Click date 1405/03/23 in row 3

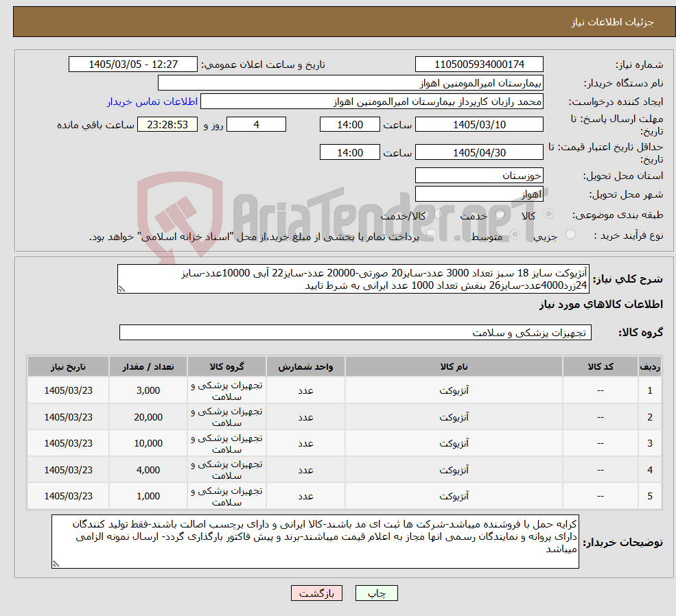point(68,443)
